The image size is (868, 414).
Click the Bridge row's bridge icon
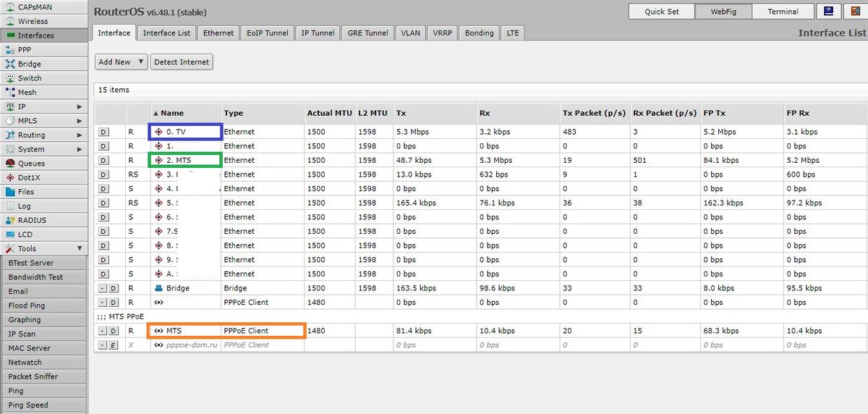158,288
